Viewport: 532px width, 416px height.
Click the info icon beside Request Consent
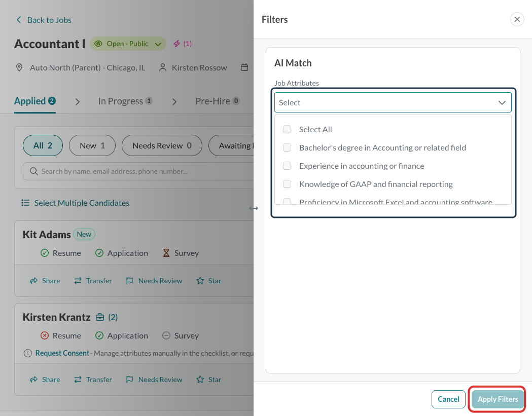(28, 353)
